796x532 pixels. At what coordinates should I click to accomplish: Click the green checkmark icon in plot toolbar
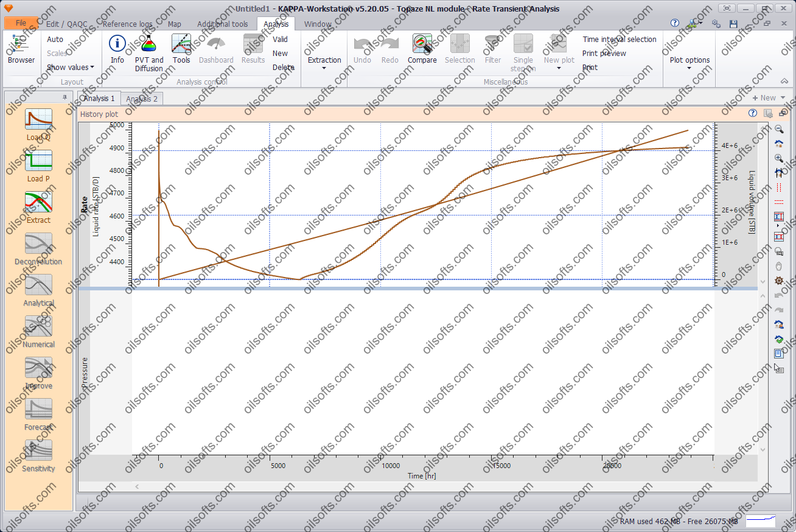779,339
